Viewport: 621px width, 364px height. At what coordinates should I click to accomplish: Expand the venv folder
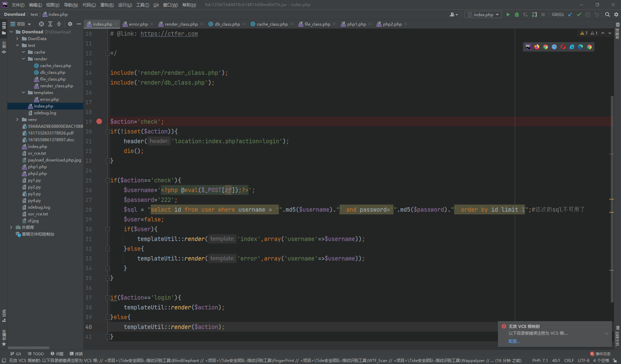(x=18, y=119)
